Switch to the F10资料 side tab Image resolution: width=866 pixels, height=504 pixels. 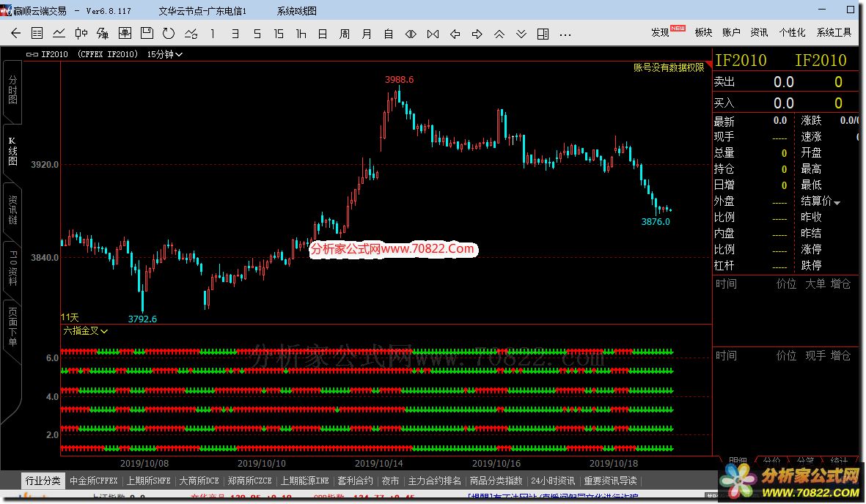[12, 268]
